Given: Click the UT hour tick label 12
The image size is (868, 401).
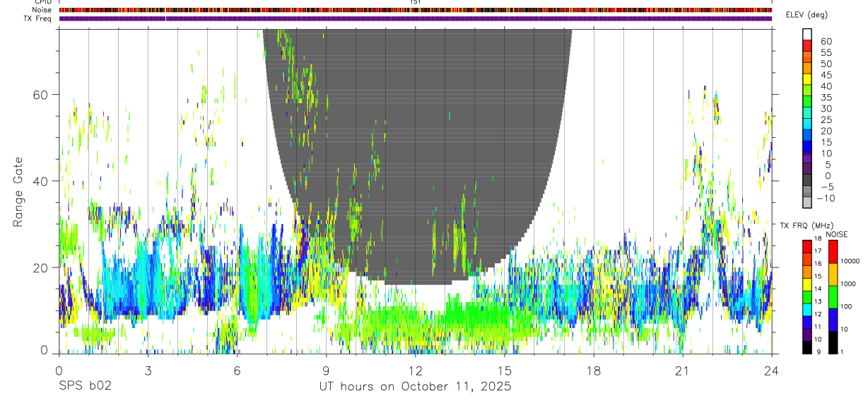Looking at the screenshot, I should tap(415, 370).
